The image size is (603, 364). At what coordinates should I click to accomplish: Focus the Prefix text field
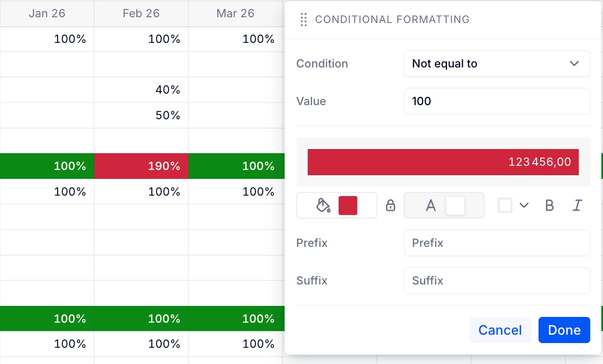[497, 243]
